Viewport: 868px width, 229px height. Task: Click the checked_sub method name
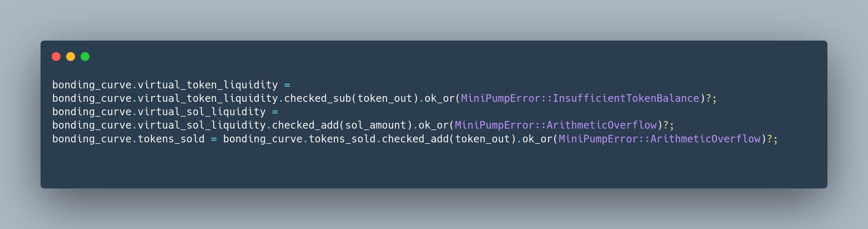pyautogui.click(x=317, y=98)
